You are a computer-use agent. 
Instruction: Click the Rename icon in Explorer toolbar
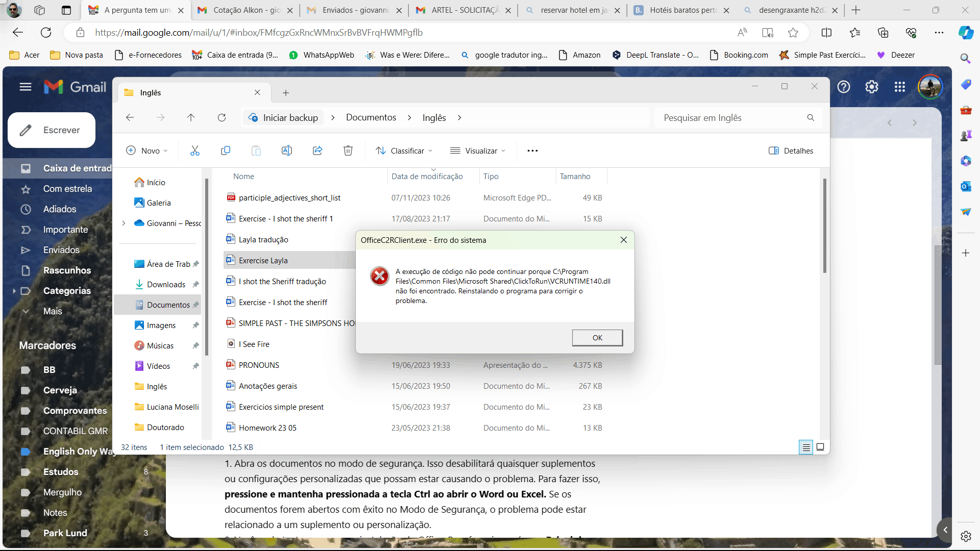[x=287, y=151]
